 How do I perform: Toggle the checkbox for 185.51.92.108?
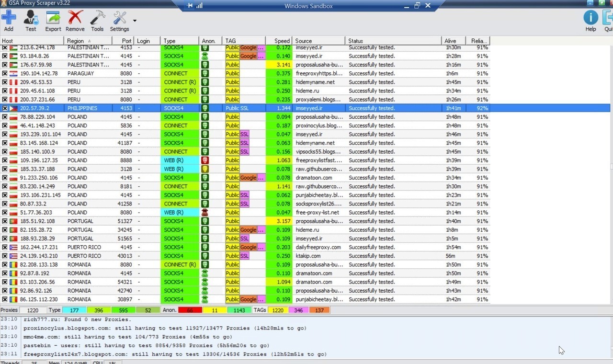click(5, 221)
